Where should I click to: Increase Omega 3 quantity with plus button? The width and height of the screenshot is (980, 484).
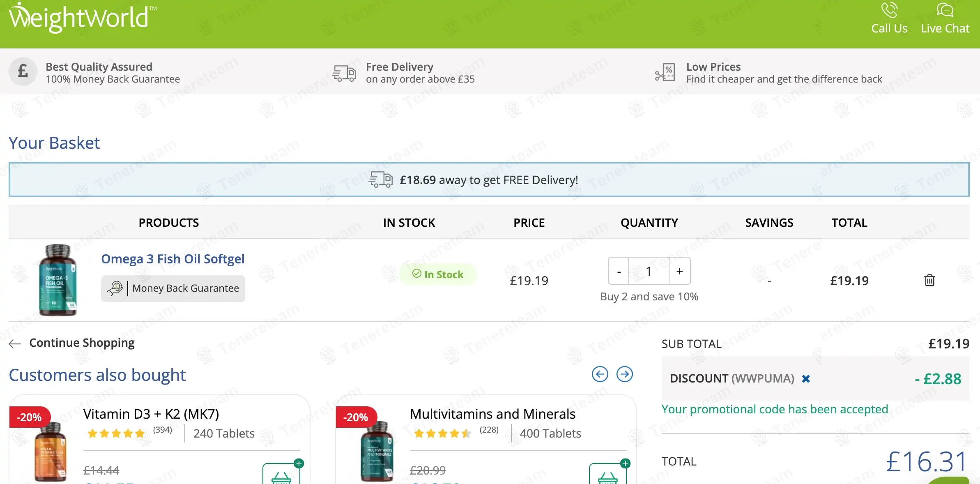click(680, 271)
